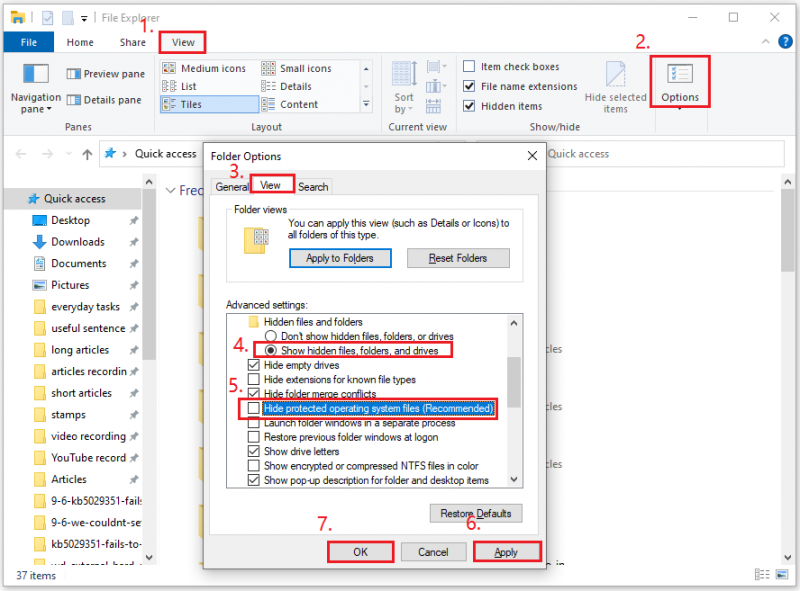Click Hide selected items
The width and height of the screenshot is (800, 591).
point(615,87)
